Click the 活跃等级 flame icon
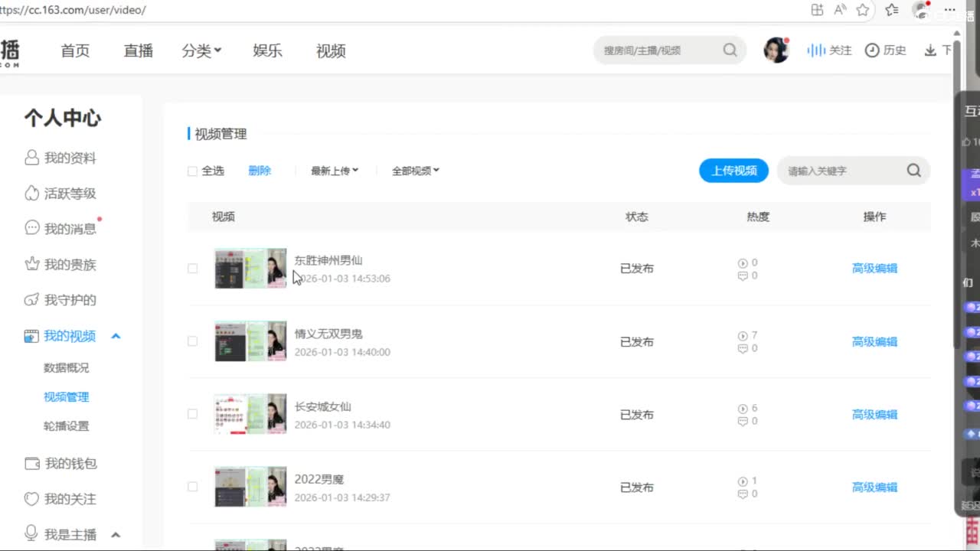 click(x=31, y=194)
